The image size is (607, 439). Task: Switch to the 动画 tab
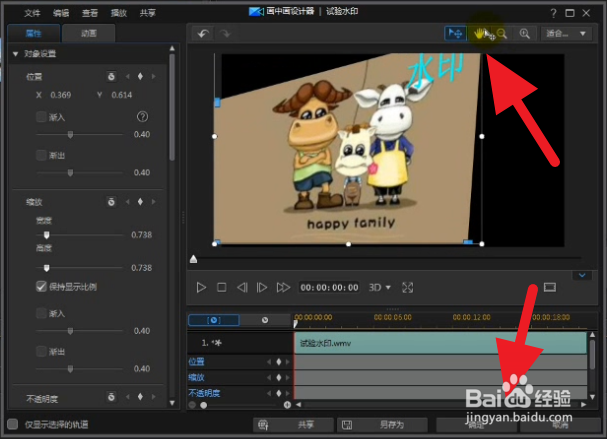coord(89,33)
